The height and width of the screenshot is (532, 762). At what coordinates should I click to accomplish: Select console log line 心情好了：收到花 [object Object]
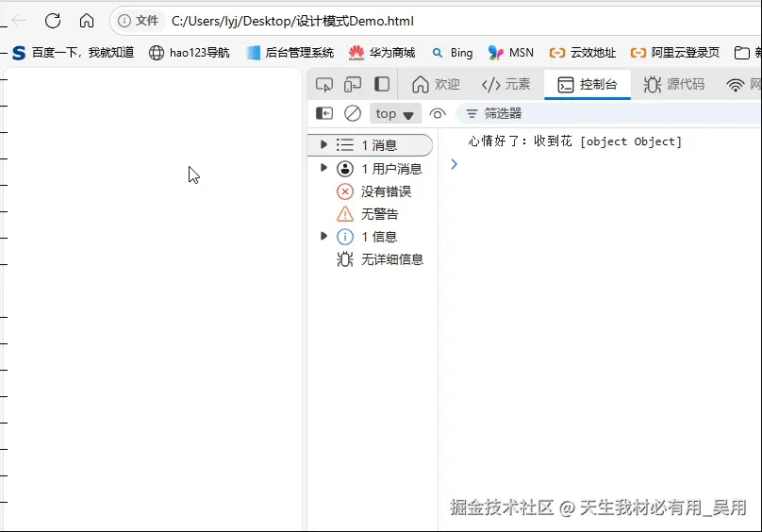coord(575,141)
